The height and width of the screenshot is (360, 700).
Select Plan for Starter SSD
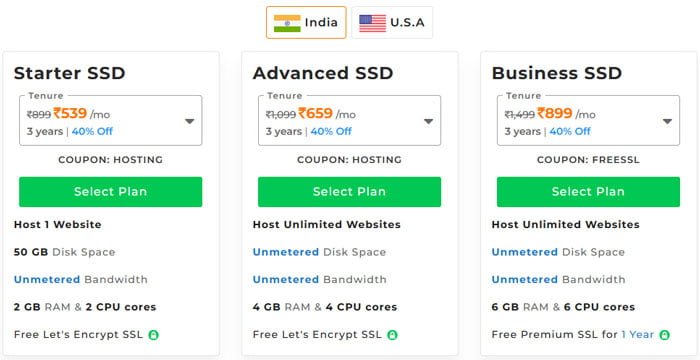(x=111, y=192)
